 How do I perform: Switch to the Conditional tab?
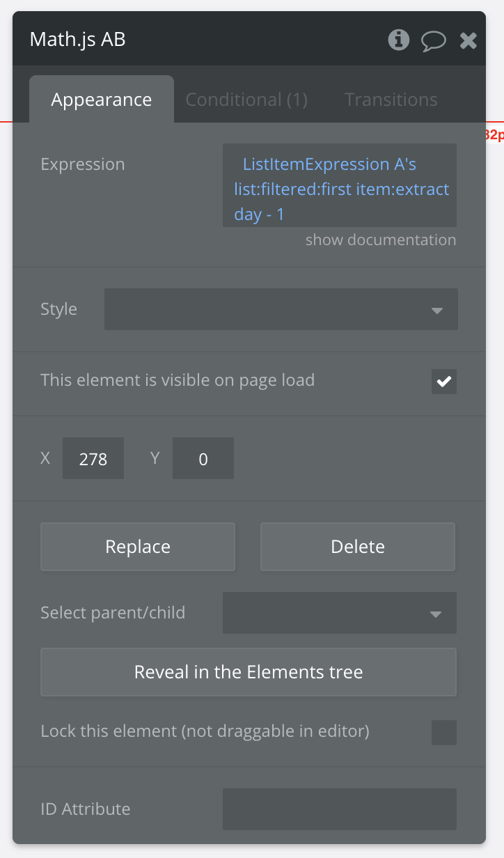(x=246, y=99)
